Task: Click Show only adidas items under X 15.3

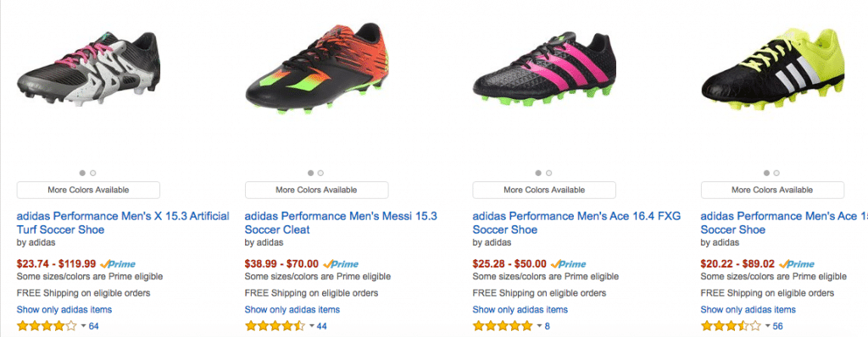Action: (64, 309)
